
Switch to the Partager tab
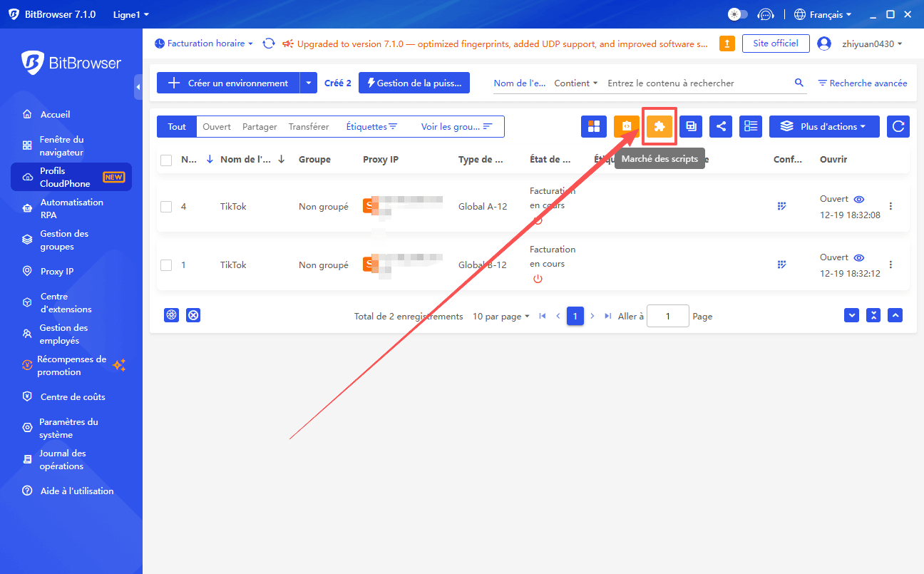coord(260,126)
